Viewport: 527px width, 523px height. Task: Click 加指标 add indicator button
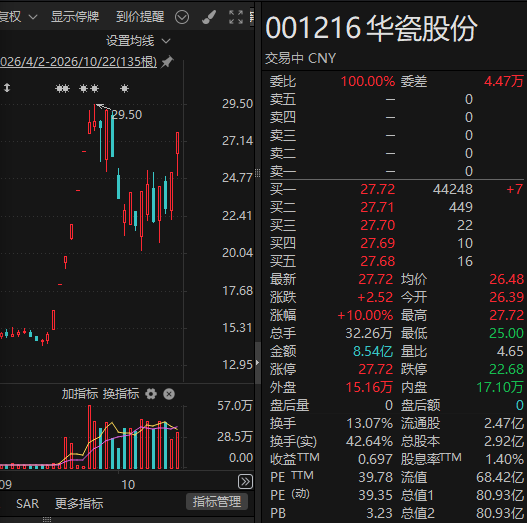tap(80, 394)
